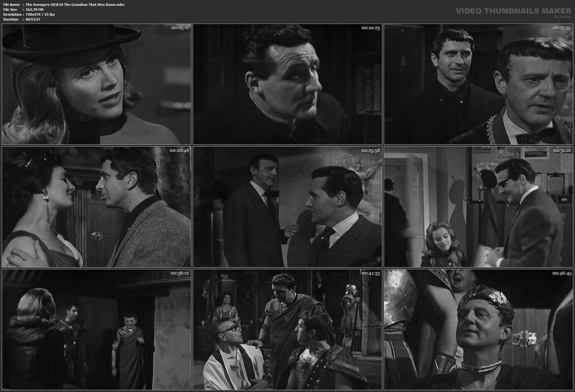Click the 'File Size' label
This screenshot has height=392, width=575.
pyautogui.click(x=10, y=9)
